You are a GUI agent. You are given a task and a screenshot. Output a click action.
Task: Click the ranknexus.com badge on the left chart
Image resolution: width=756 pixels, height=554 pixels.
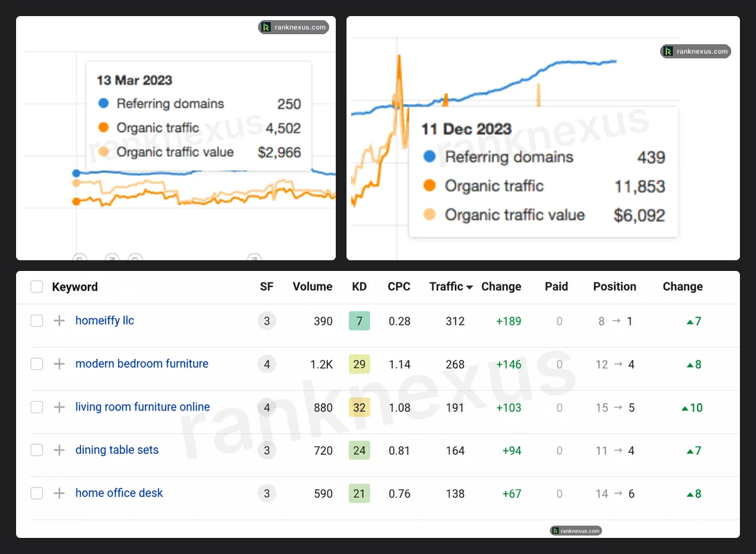(294, 27)
